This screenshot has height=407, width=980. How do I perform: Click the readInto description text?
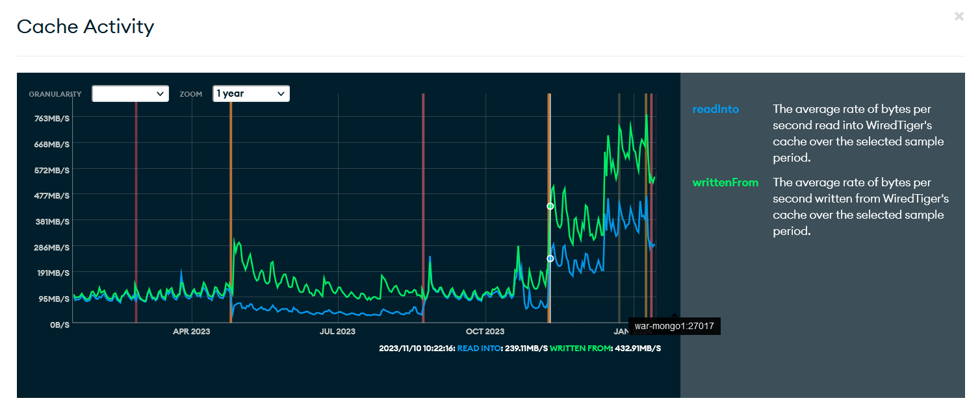tap(858, 133)
